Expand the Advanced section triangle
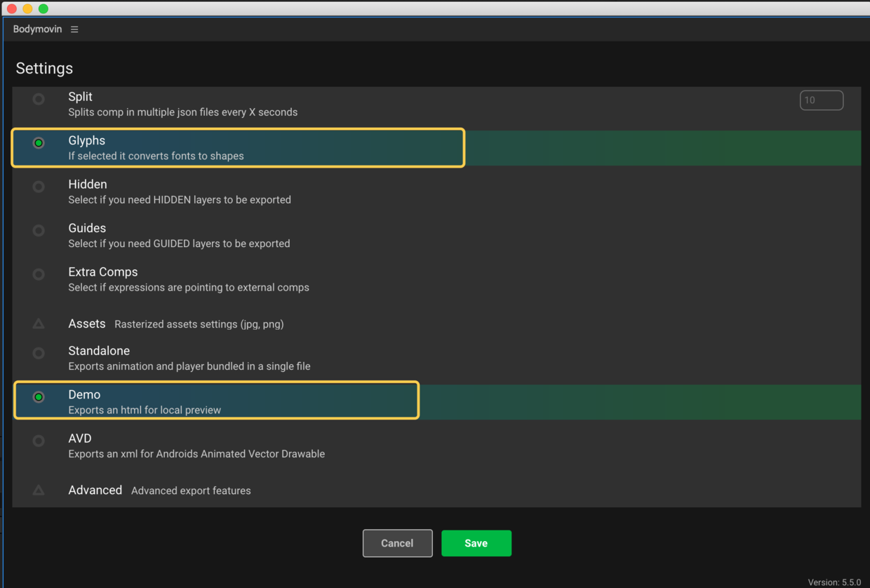This screenshot has height=588, width=870. tap(39, 490)
